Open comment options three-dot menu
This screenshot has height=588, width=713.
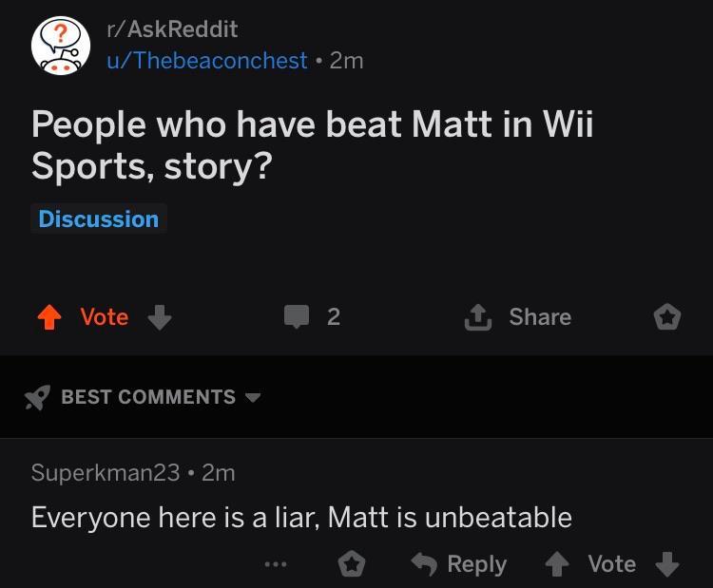coord(276,565)
